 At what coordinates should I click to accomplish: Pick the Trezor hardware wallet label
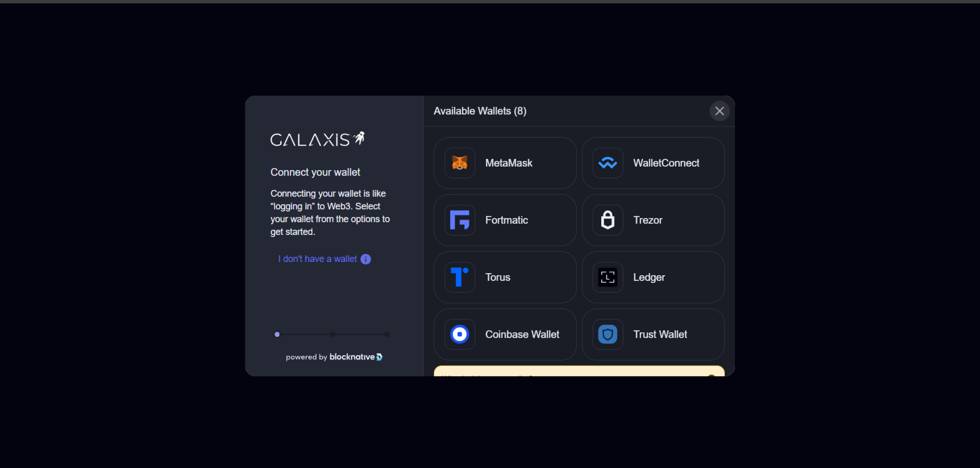pos(648,220)
